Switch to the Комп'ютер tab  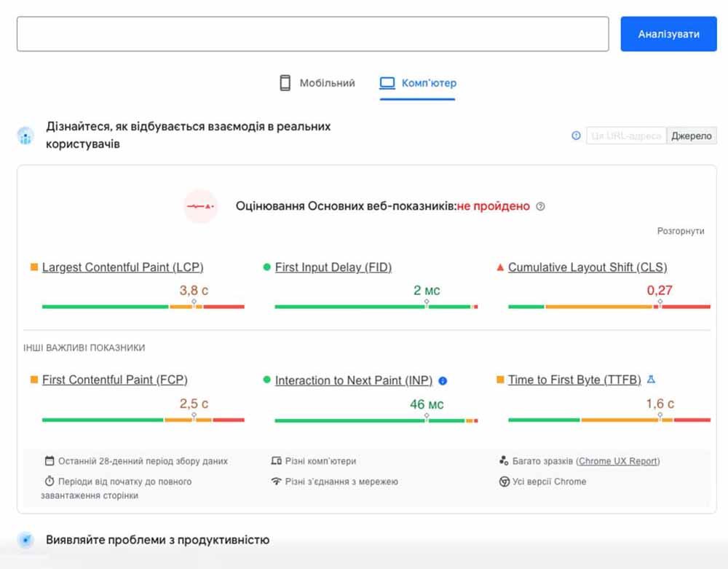(x=416, y=82)
